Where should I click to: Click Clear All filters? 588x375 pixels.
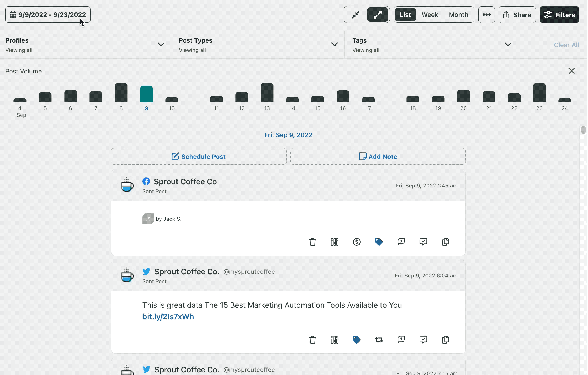567,45
